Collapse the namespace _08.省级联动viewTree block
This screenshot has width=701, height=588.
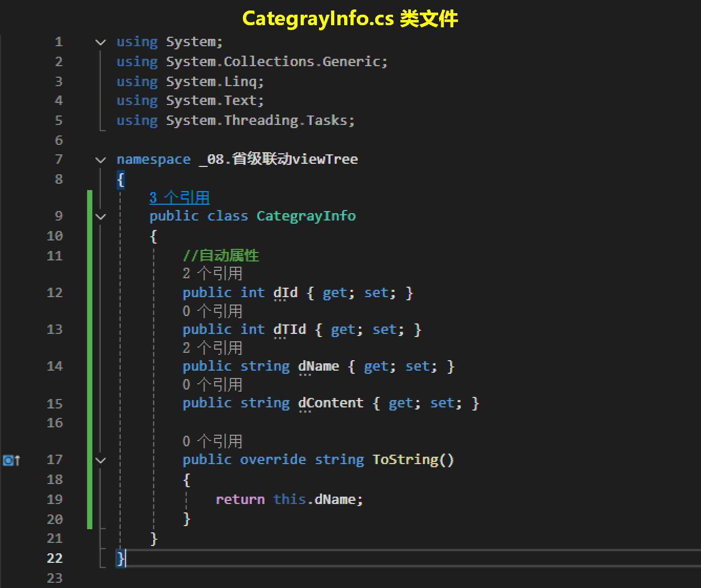pos(101,160)
